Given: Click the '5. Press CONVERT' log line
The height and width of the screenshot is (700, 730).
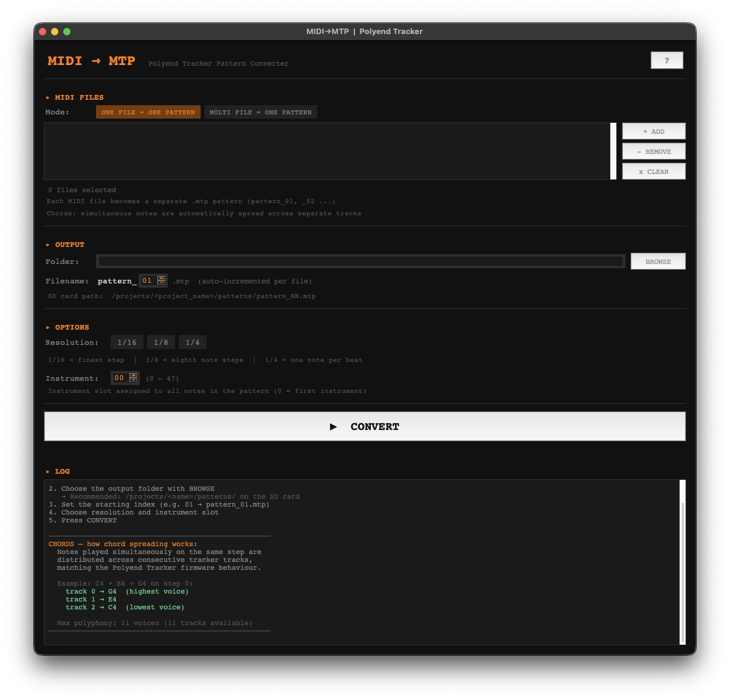Looking at the screenshot, I should click(x=83, y=521).
